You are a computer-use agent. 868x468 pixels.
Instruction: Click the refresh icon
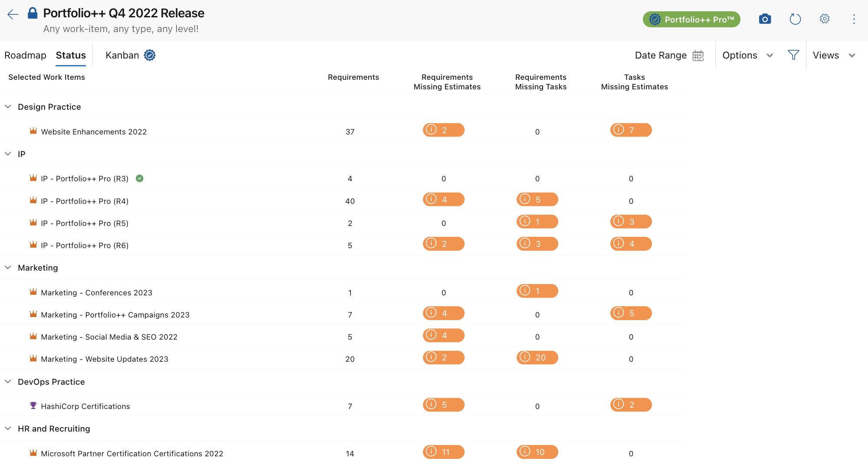pyautogui.click(x=795, y=19)
